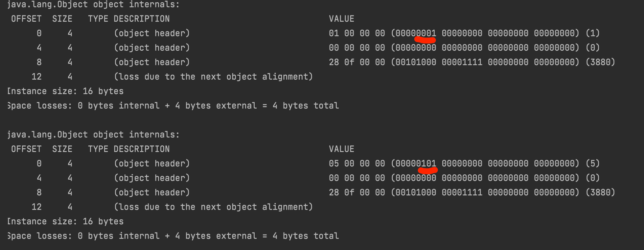Click binary group "00101000" in the upper table

tap(416, 62)
